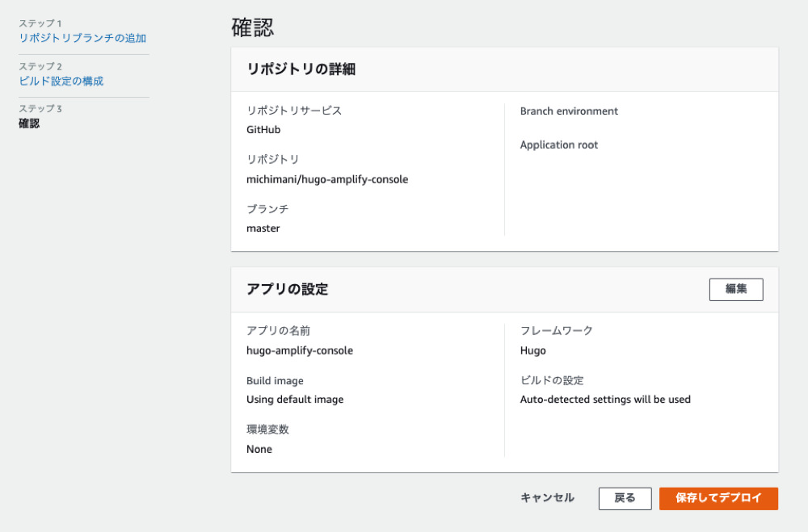This screenshot has width=808, height=532.
Task: Open step 1 "リポジトリブランチの追加" link
Action: coord(81,38)
